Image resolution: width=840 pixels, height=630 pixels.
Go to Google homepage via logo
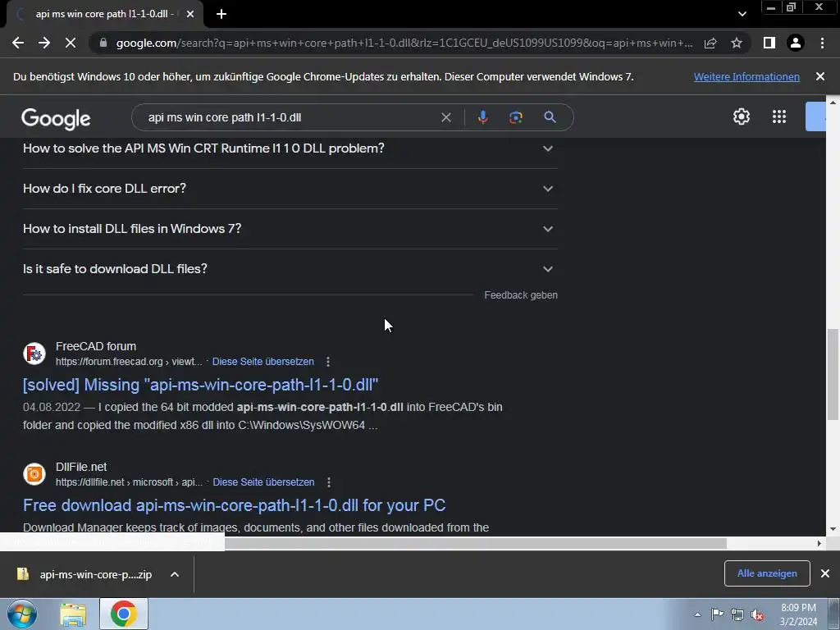click(57, 119)
